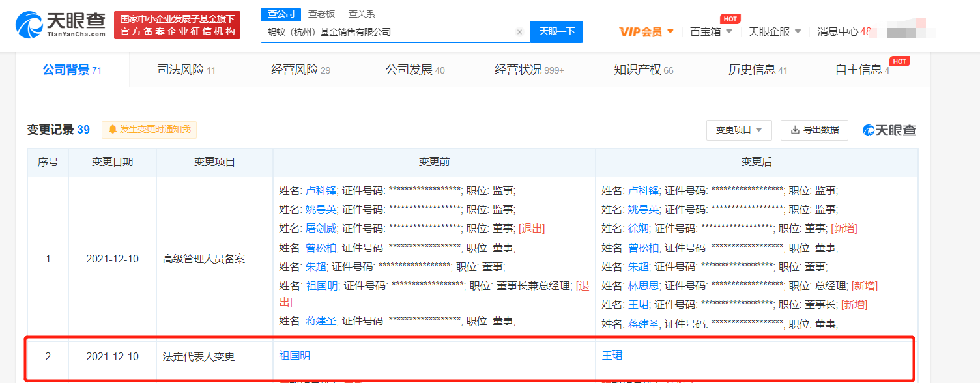Open the 知识产权 tab
The image size is (980, 383).
pyautogui.click(x=643, y=70)
